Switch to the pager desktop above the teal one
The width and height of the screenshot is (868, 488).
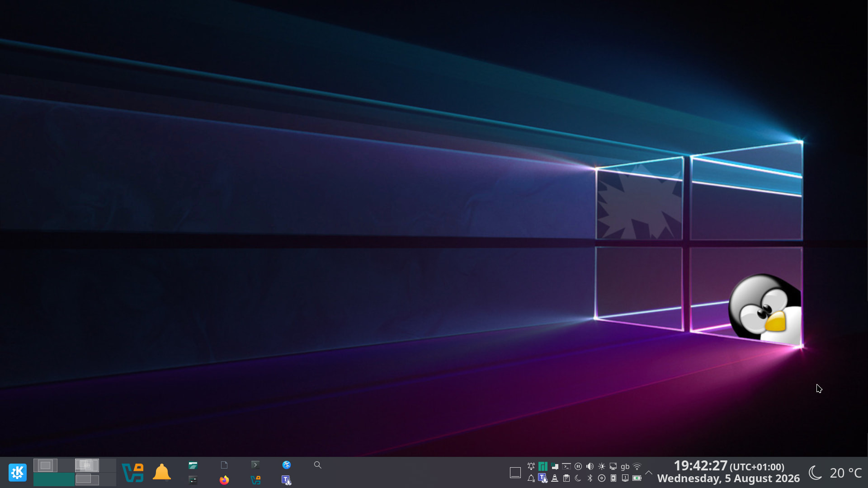[54, 465]
